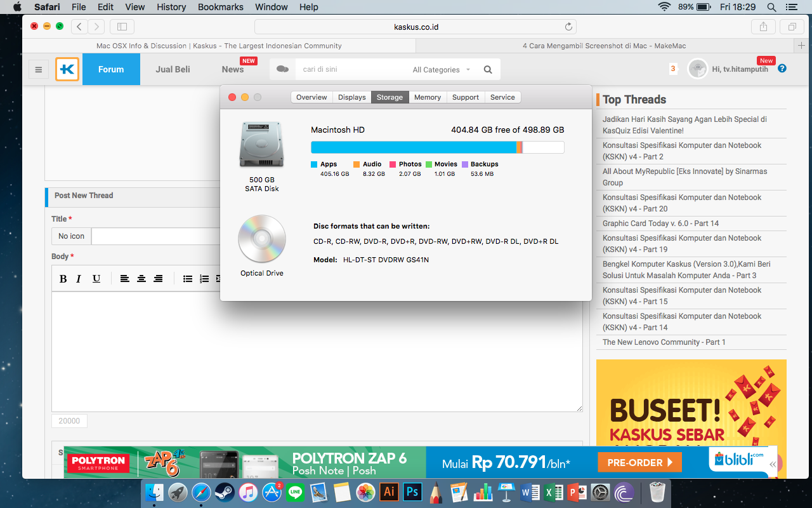
Task: Show all tabs in Safari
Action: coord(792,27)
